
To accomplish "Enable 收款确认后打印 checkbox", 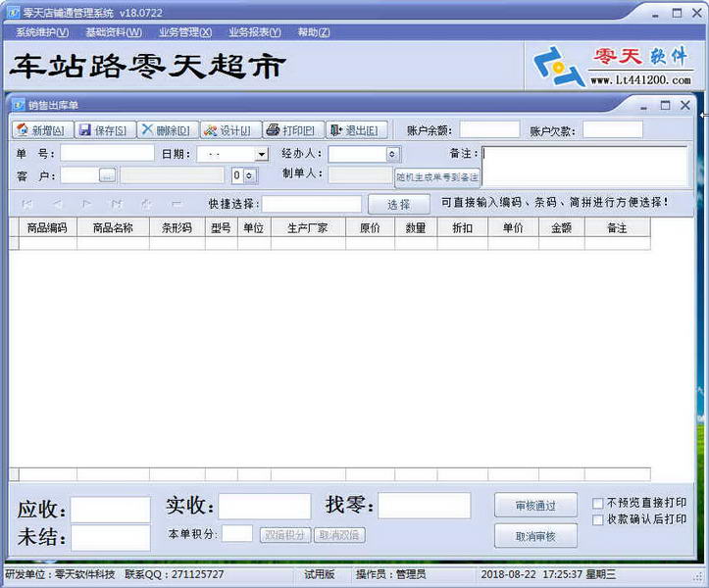I will pos(598,519).
